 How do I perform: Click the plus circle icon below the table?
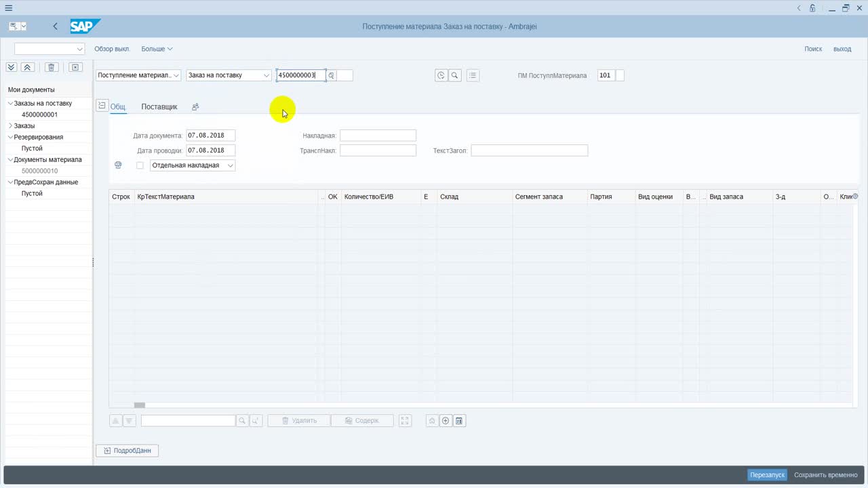(x=446, y=421)
